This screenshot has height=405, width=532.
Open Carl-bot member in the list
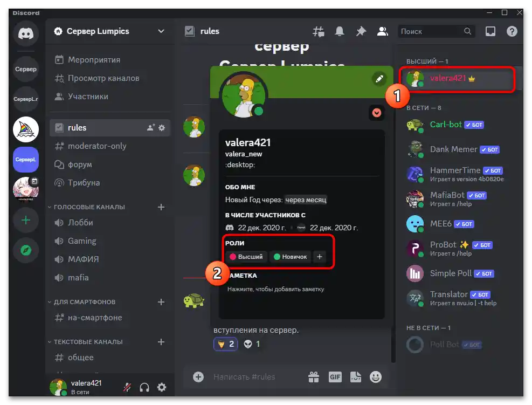[461, 125]
